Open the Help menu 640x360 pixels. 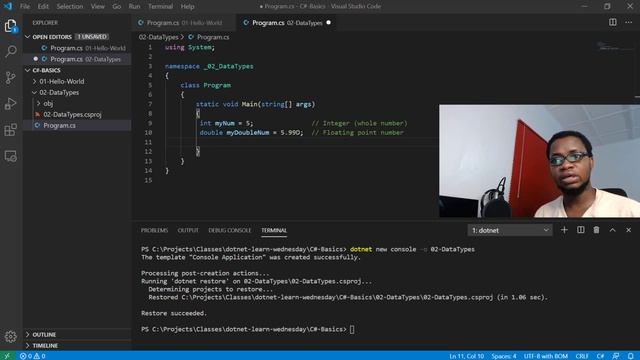click(187, 6)
